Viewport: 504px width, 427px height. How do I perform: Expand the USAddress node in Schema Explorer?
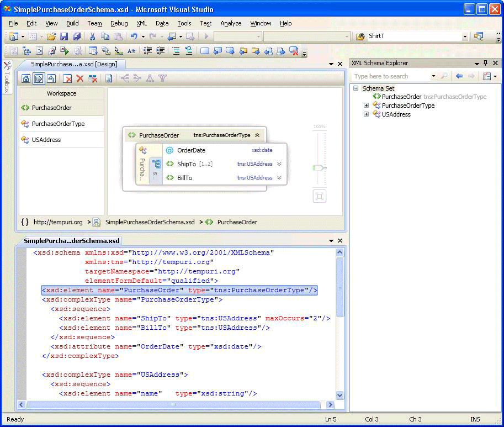367,114
